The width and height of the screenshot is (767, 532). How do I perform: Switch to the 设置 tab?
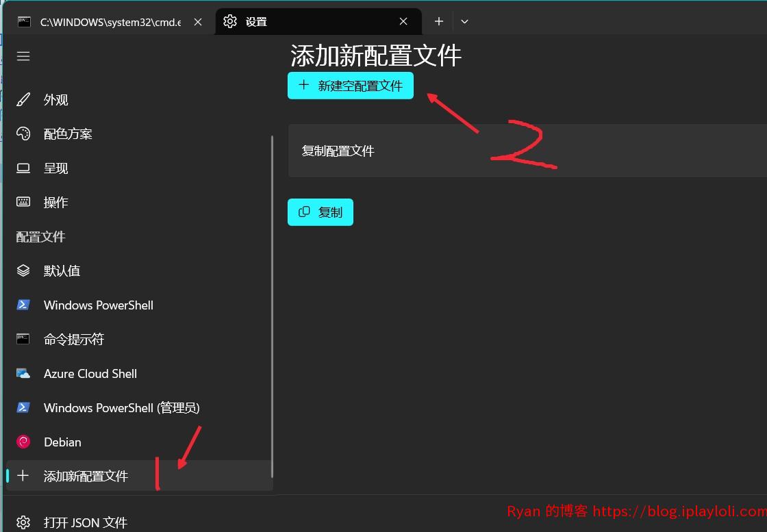318,21
